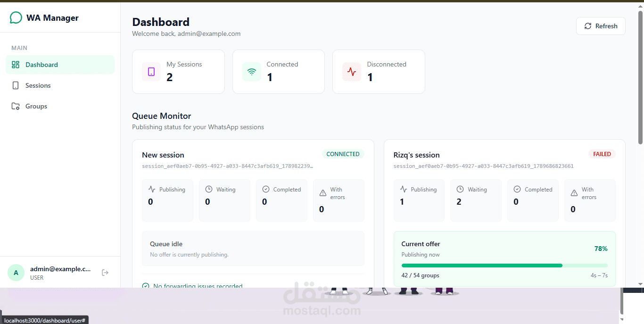Screen dimensions: 644x324
Task: Click the "New session" title
Action: 163,155
